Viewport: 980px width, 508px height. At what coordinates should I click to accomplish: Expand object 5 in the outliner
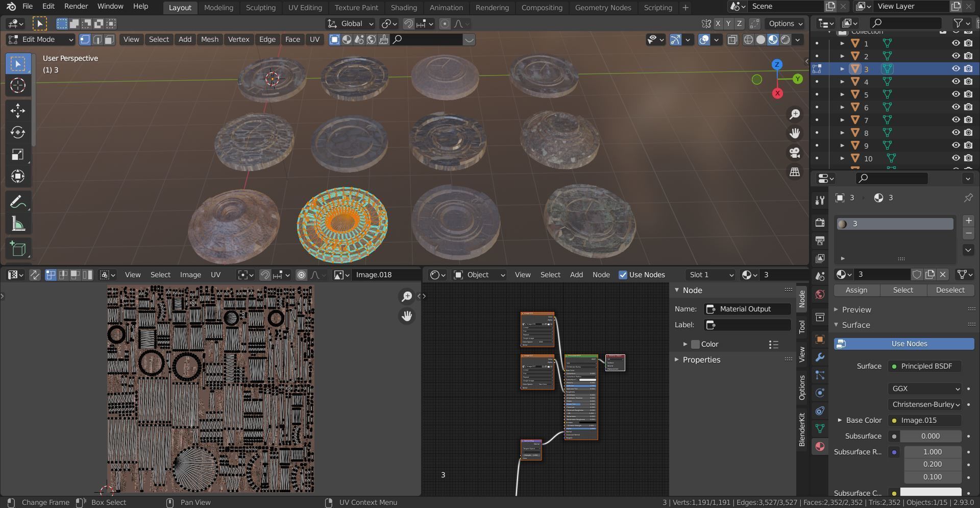(x=842, y=94)
